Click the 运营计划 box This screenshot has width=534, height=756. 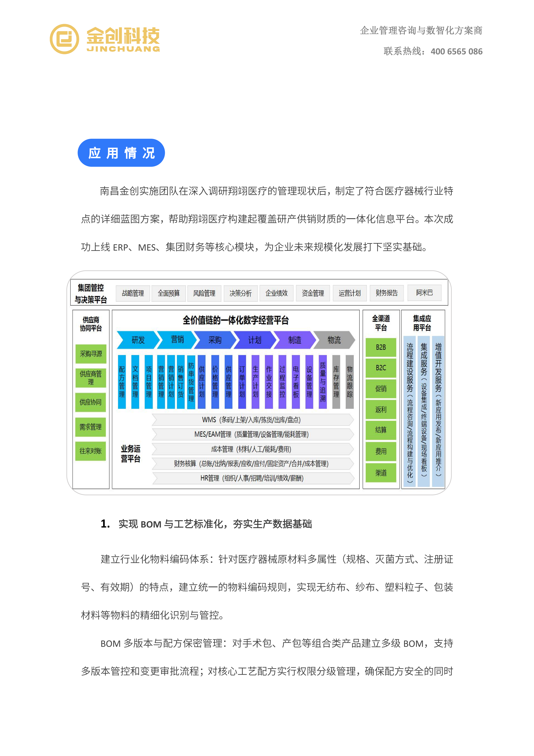click(x=350, y=293)
